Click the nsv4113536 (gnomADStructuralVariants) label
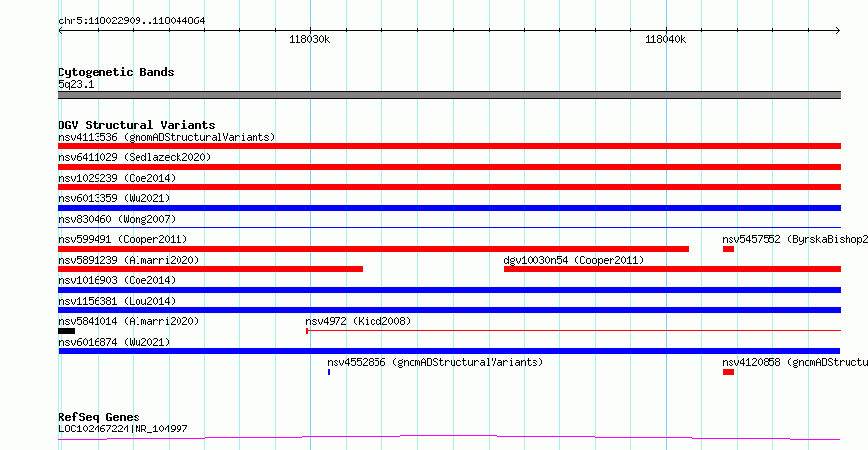Viewport: 868px width, 450px height. pos(167,137)
